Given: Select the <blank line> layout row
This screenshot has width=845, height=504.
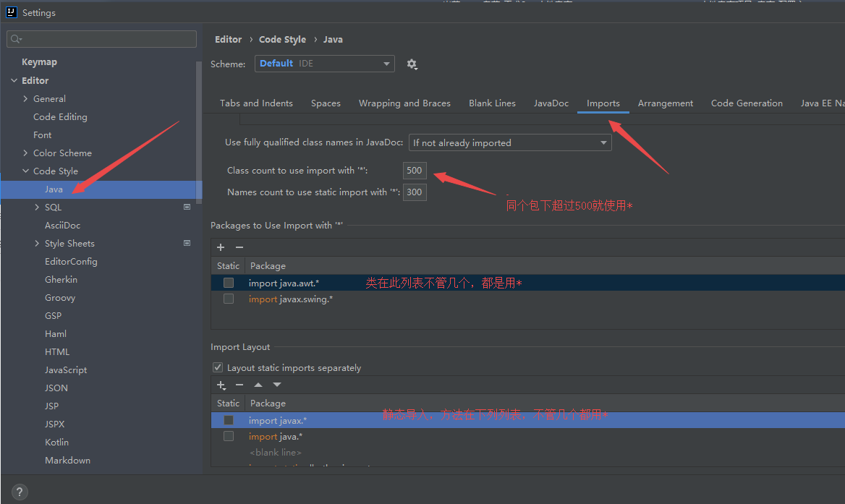Looking at the screenshot, I should point(528,453).
